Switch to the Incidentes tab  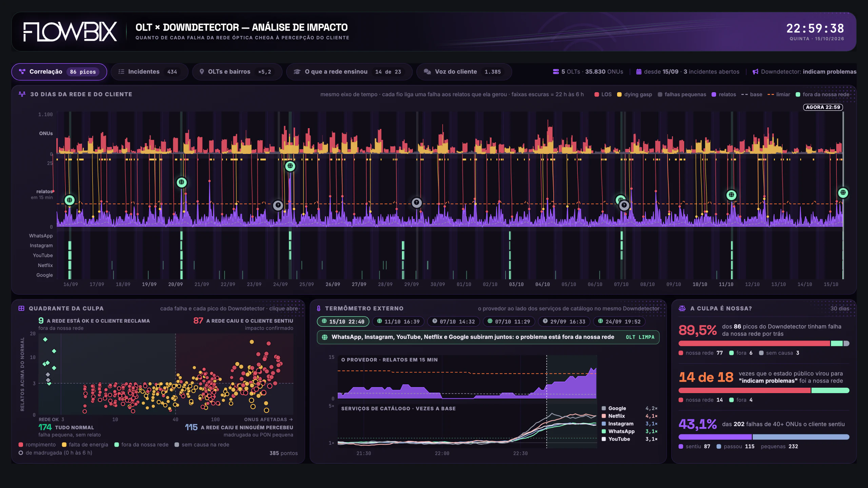pos(149,72)
